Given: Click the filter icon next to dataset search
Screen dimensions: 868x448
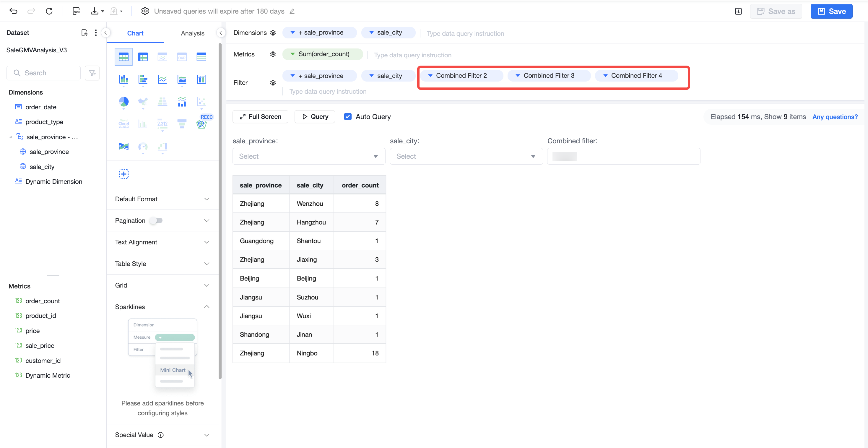Looking at the screenshot, I should pyautogui.click(x=92, y=73).
